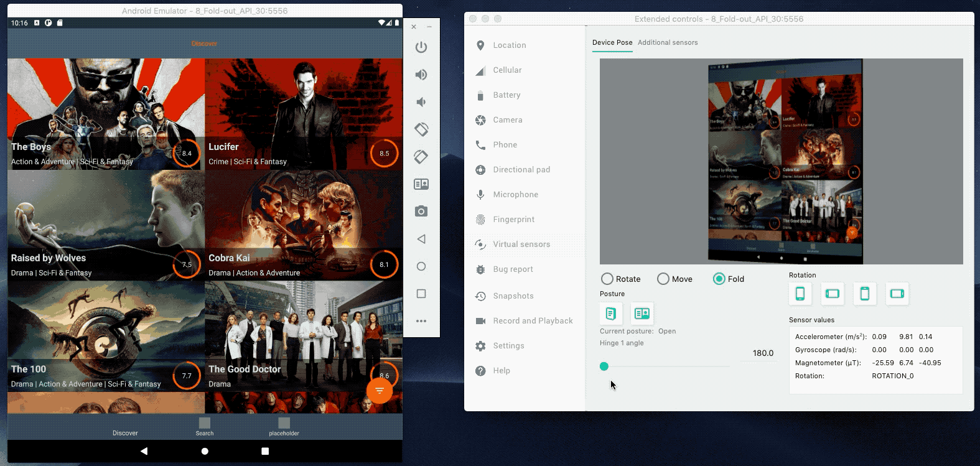Select the landscape rotation icon
Image resolution: width=980 pixels, height=466 pixels.
click(832, 294)
